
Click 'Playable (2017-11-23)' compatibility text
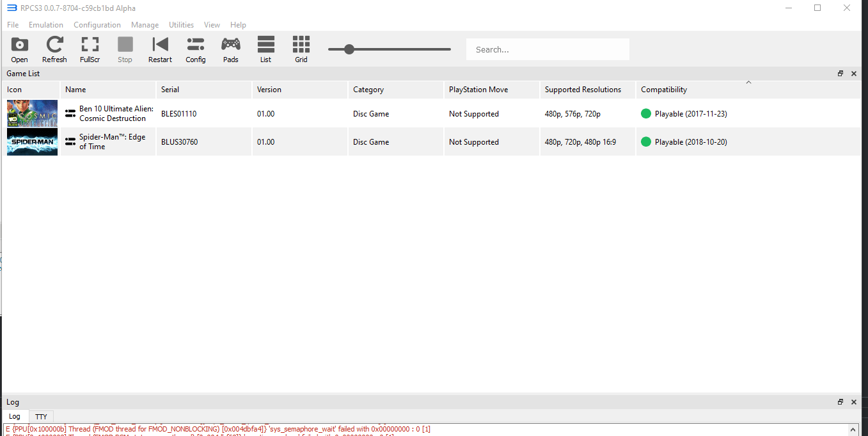(691, 114)
